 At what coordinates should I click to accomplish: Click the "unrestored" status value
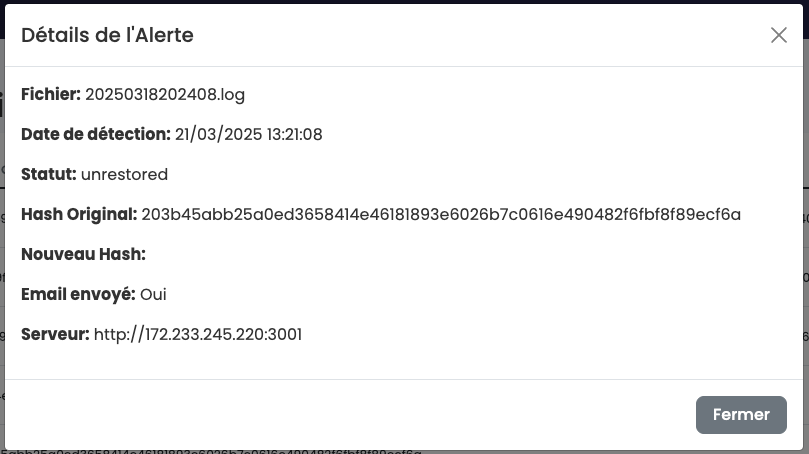pos(124,175)
